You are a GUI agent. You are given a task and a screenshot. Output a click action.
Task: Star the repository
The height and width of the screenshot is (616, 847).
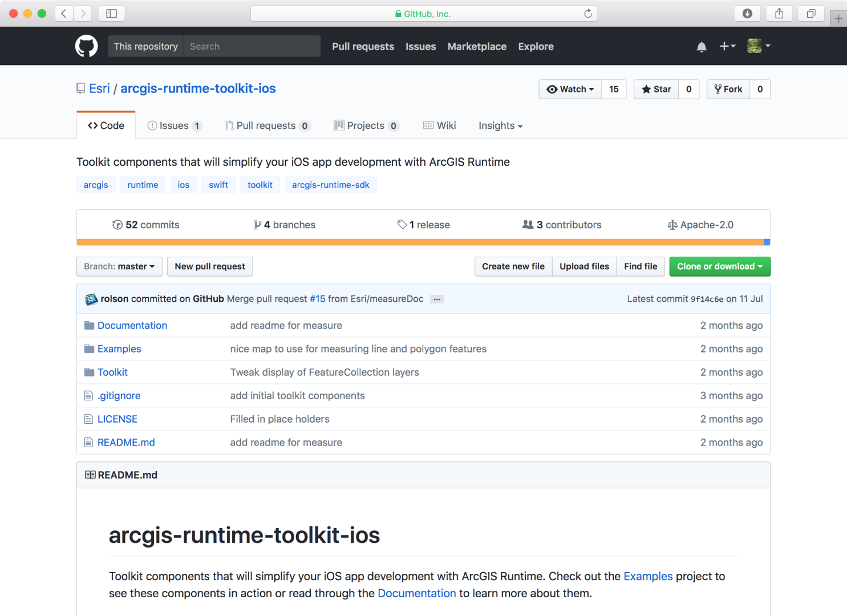tap(656, 89)
